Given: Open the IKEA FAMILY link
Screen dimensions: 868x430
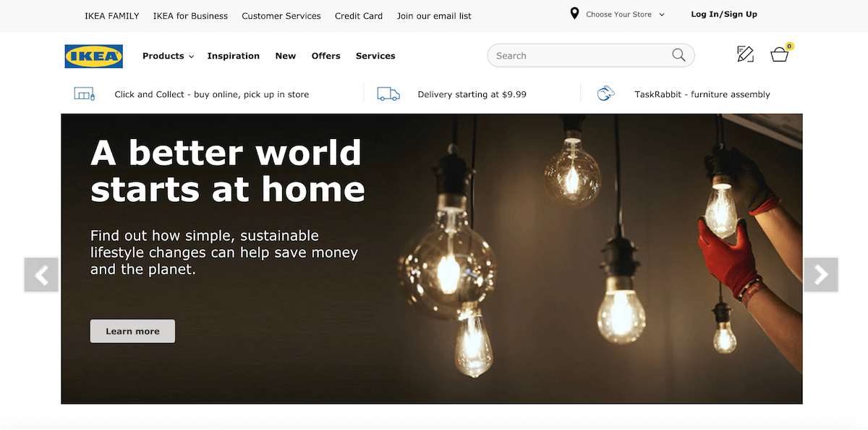Looking at the screenshot, I should (x=112, y=16).
